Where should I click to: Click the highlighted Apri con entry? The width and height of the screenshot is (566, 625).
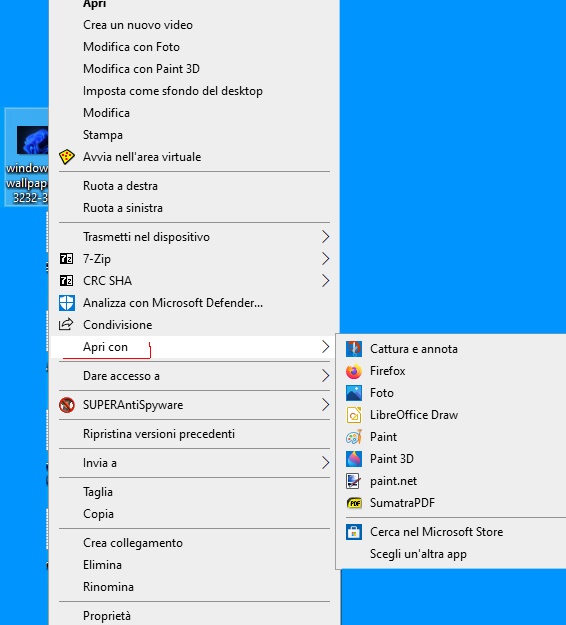[194, 347]
